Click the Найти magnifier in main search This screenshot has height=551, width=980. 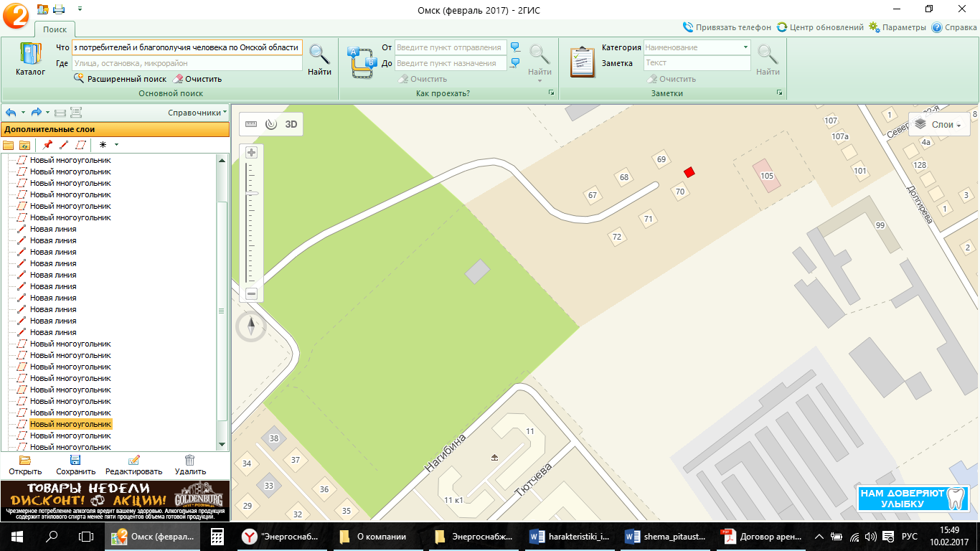point(319,59)
